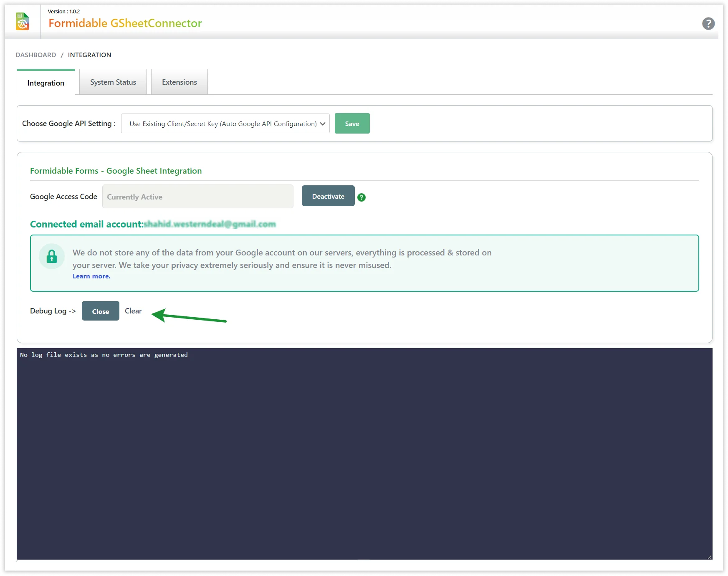Viewport: 728px width, 576px height.
Task: Open the Extensions tab
Action: click(x=179, y=82)
